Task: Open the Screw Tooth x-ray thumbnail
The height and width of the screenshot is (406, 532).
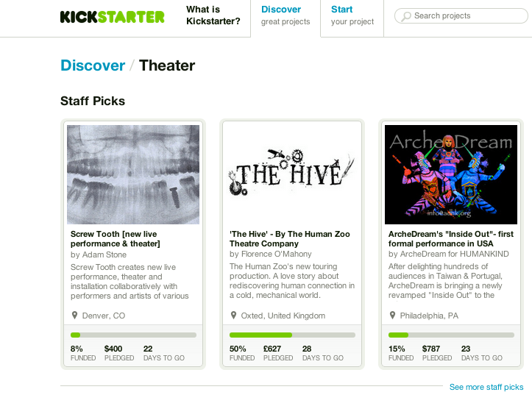Action: tap(133, 174)
